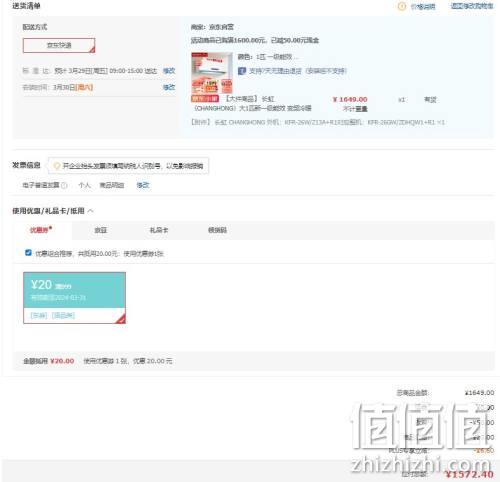
Task: Click the selected-corner mark on the 京东快递 box
Action: pos(92,50)
